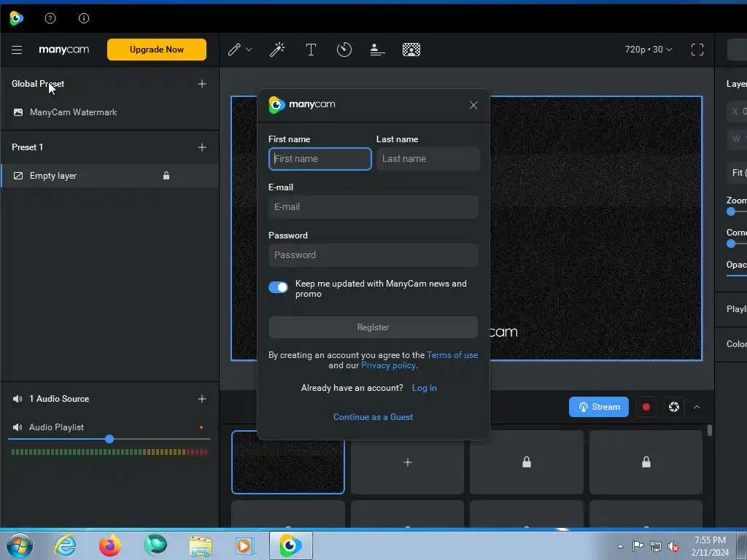The width and height of the screenshot is (747, 560).
Task: Add a layer to Preset 1
Action: [202, 147]
